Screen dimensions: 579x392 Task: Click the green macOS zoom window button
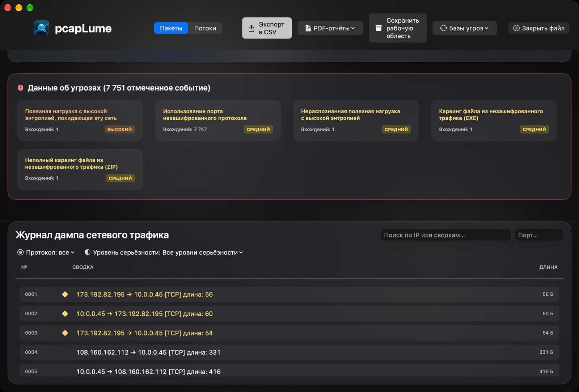[x=30, y=8]
